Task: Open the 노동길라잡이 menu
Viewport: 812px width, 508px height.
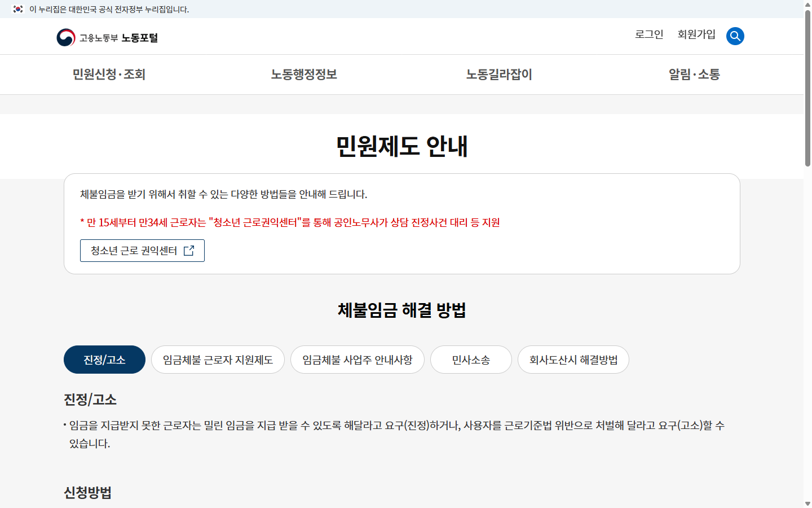Action: click(499, 75)
